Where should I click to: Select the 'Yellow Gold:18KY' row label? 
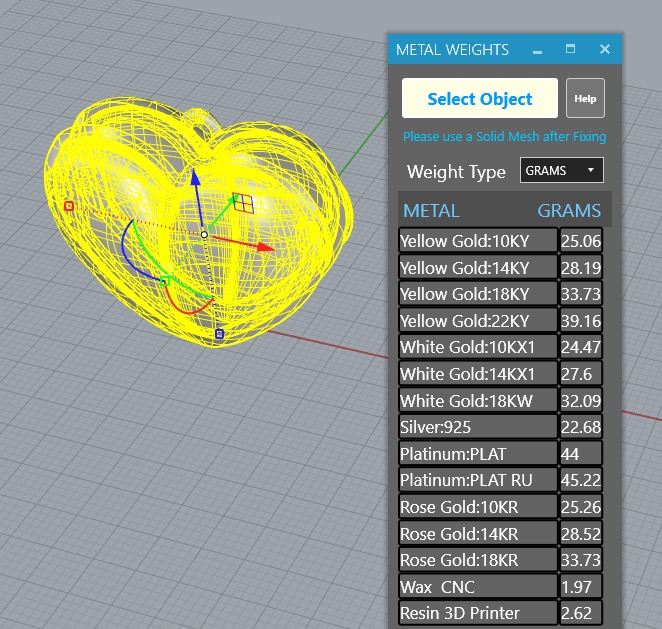[478, 294]
